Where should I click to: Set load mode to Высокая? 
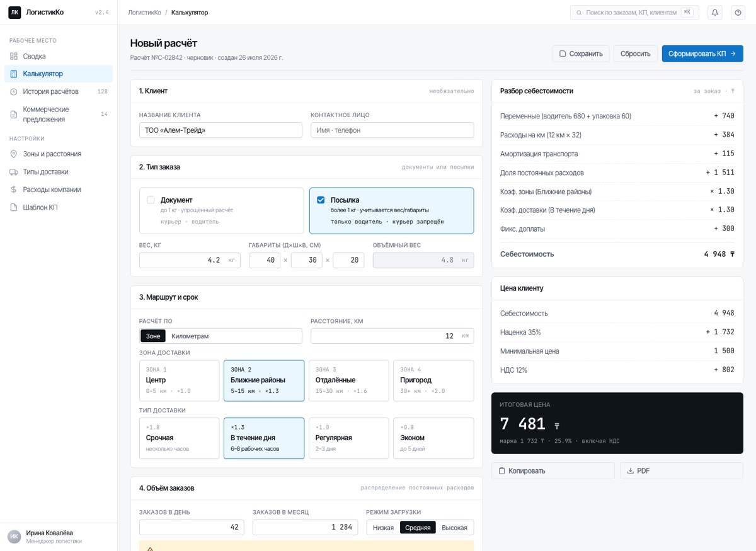tap(454, 528)
